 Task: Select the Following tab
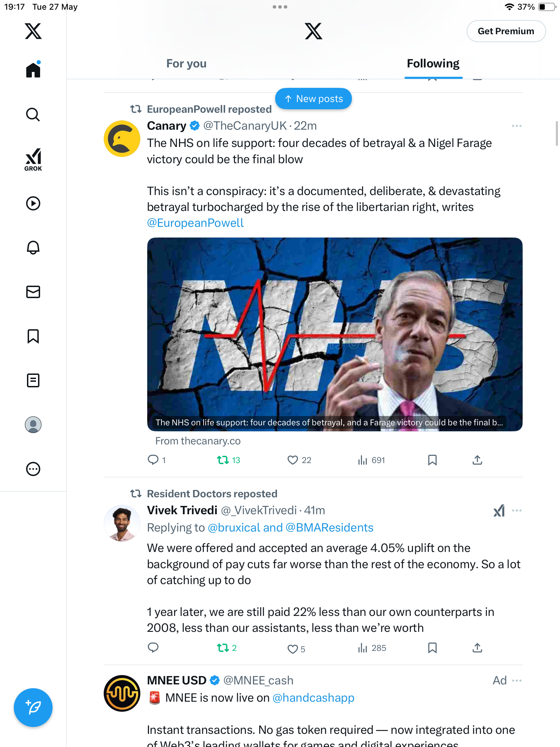coord(433,64)
